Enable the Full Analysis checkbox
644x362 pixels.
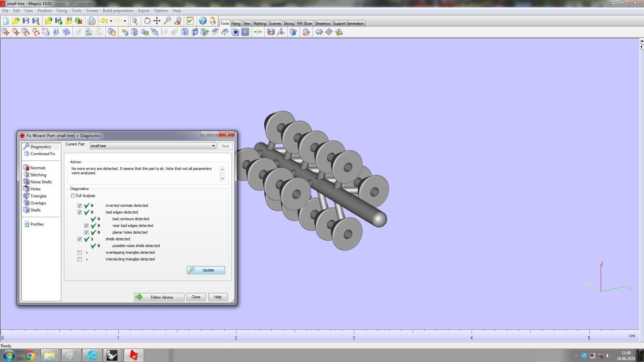tap(73, 196)
